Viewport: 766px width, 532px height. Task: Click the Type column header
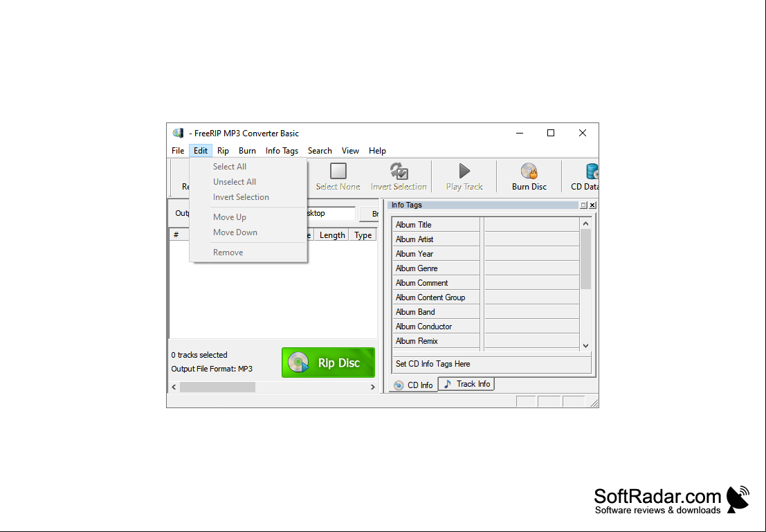[x=363, y=235]
